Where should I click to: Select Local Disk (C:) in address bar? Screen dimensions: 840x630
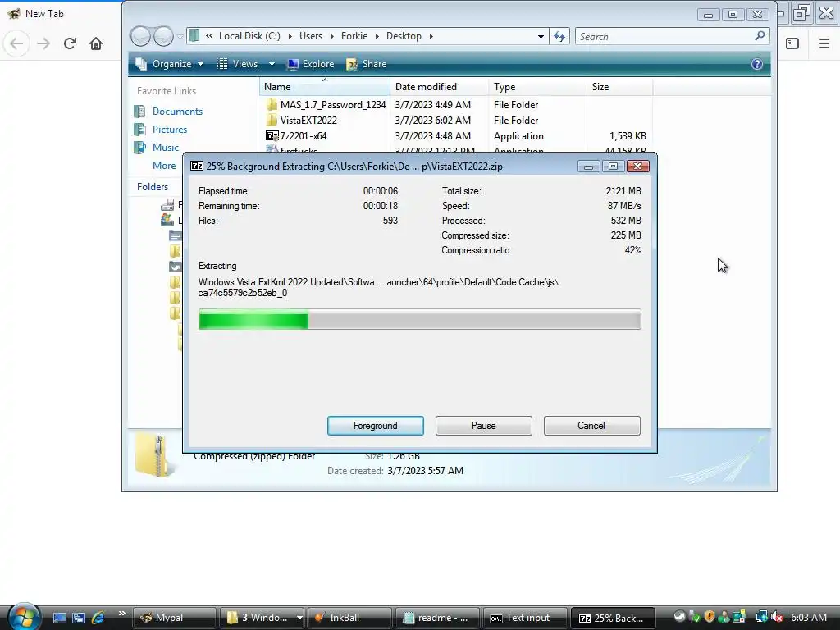tap(249, 36)
